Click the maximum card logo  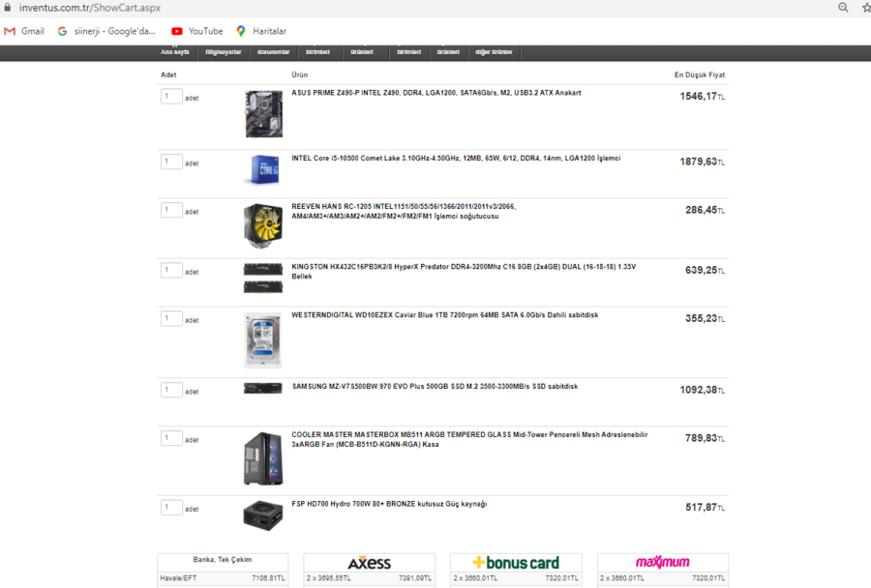(x=663, y=563)
